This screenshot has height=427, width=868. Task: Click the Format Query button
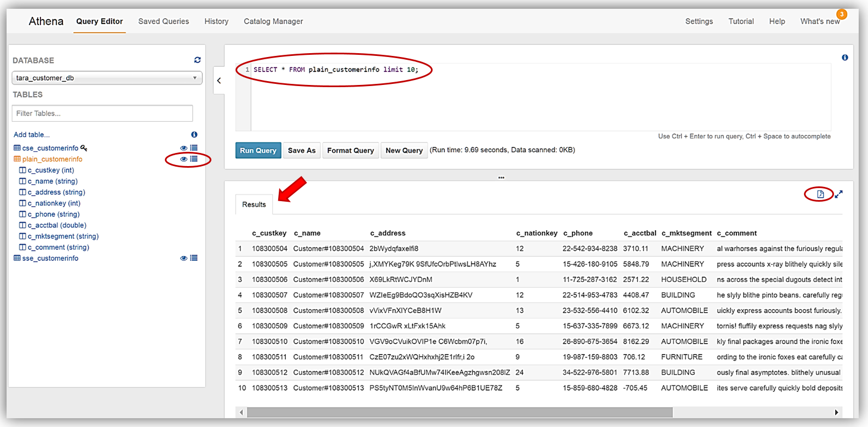pos(350,150)
